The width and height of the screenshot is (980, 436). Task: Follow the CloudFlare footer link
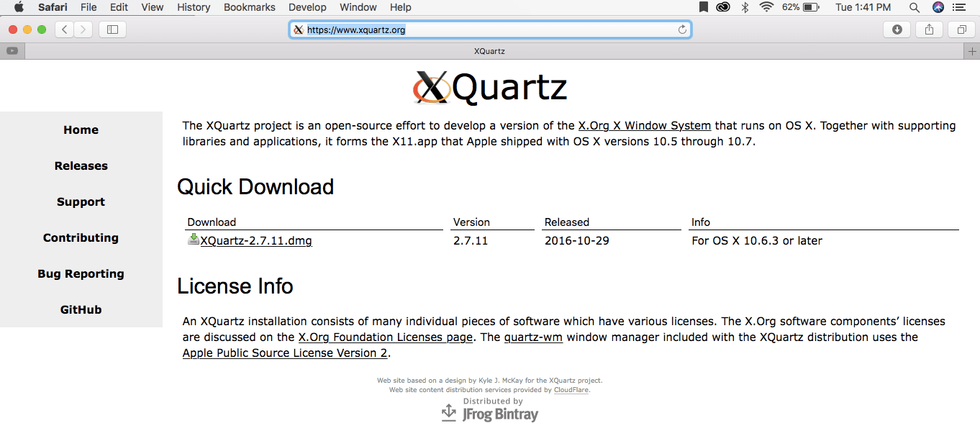[x=571, y=390]
